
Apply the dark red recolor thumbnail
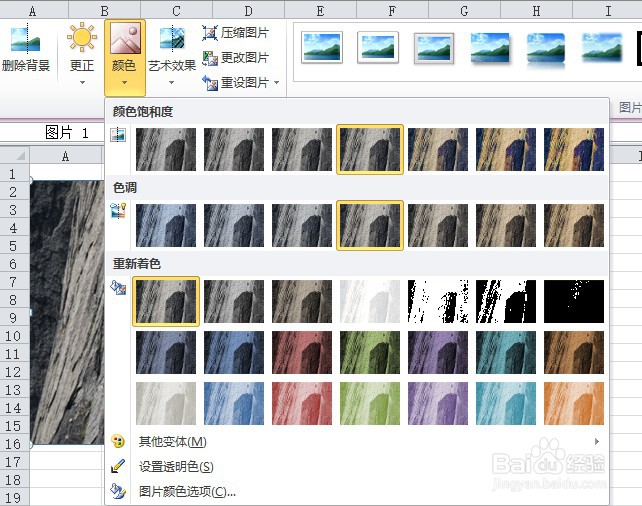[302, 352]
